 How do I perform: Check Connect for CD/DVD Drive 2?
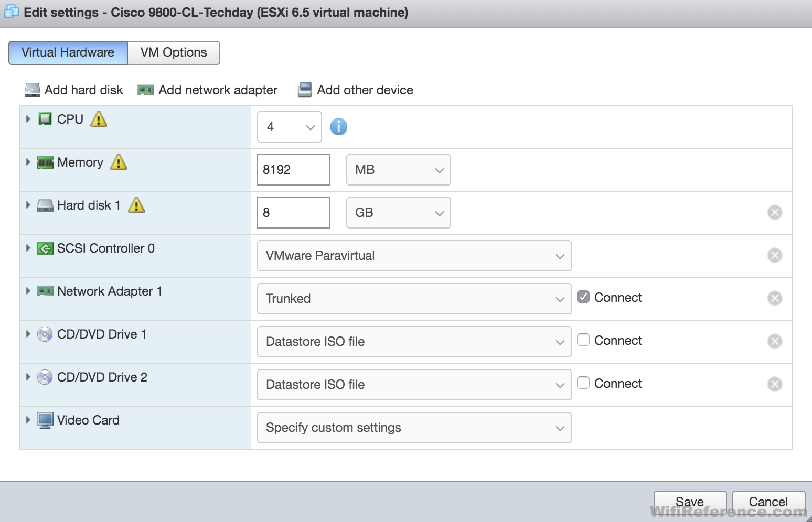pyautogui.click(x=583, y=383)
